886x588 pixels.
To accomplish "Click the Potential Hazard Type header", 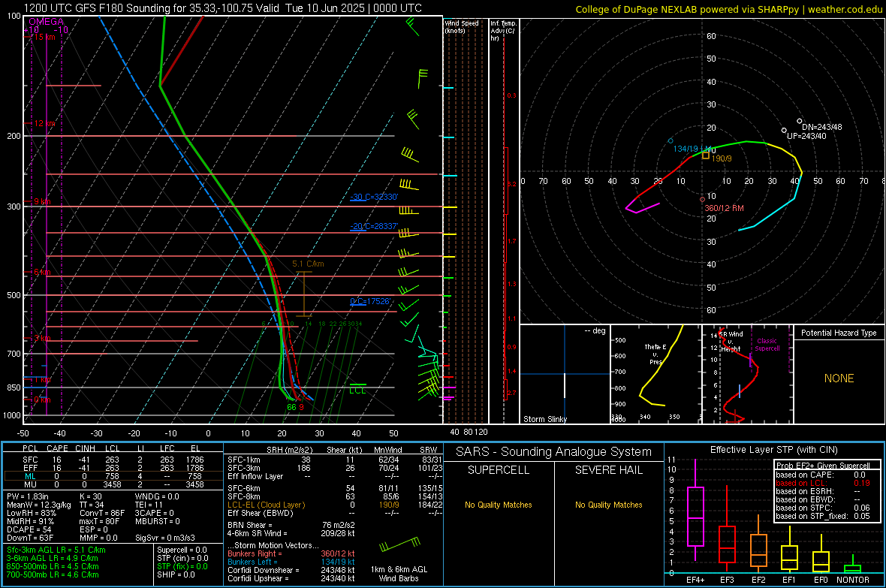I will pos(839,333).
